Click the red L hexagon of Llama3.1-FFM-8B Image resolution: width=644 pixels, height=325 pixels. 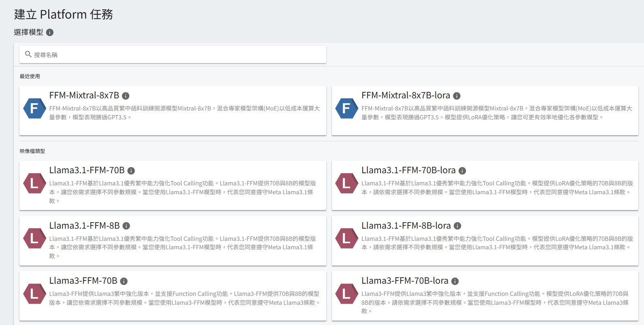[x=34, y=238]
